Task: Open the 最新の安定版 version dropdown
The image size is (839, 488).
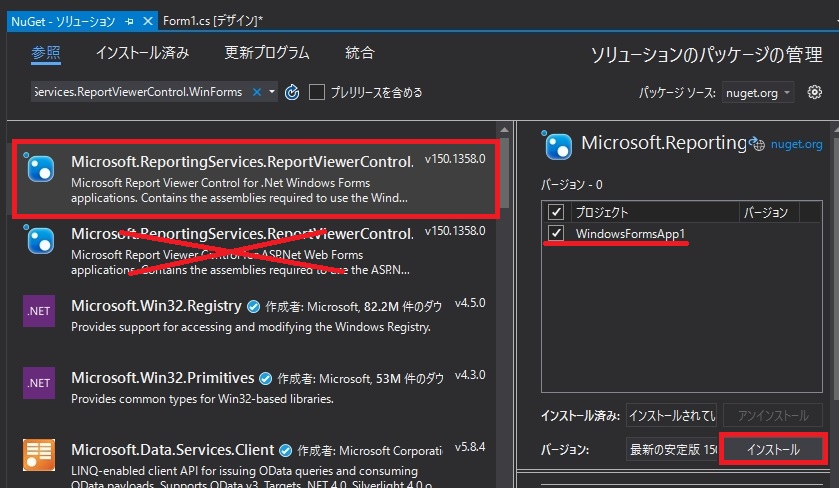Action: coord(673,449)
